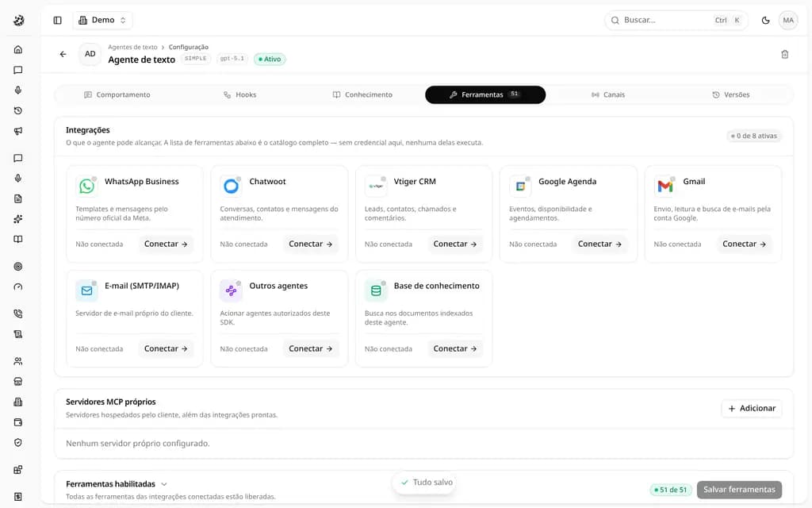Click the Google Agenda calendar icon

pos(520,186)
